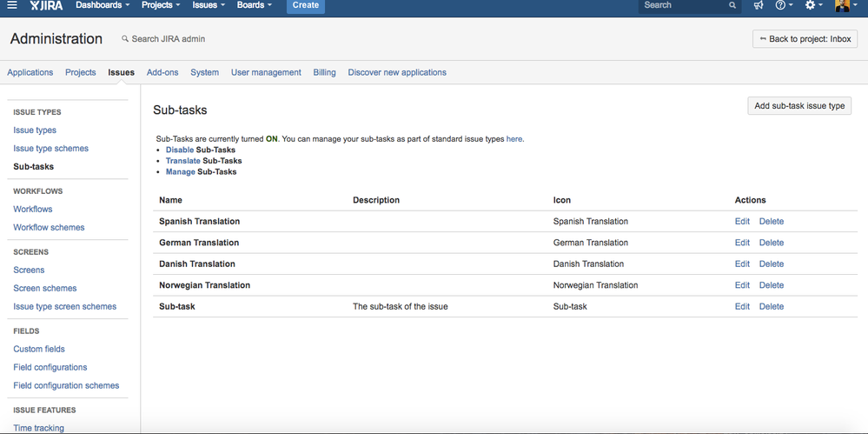868x434 pixels.
Task: Delete the Danish Translation sub-task
Action: pyautogui.click(x=772, y=264)
